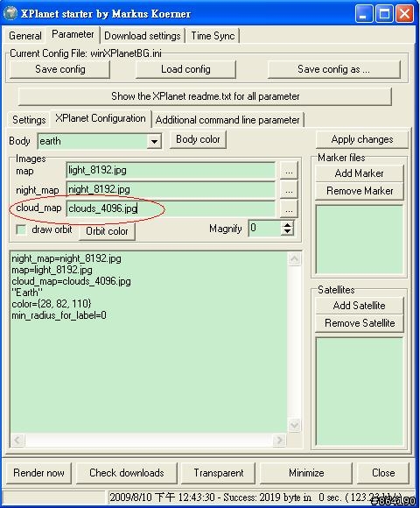Browse for map image file
Screen dimensions: 420x508
pos(289,171)
